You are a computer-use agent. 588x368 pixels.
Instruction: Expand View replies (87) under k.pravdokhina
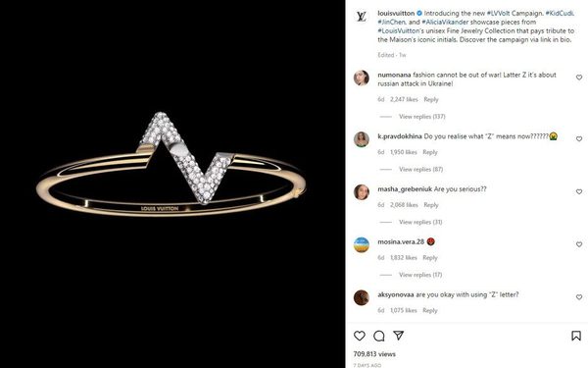420,170
